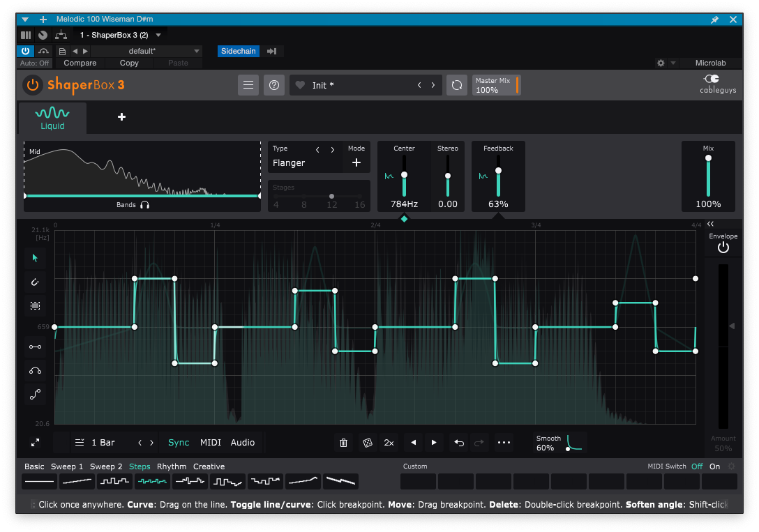The image size is (759, 532).
Task: Click the Sidechain button
Action: click(238, 52)
